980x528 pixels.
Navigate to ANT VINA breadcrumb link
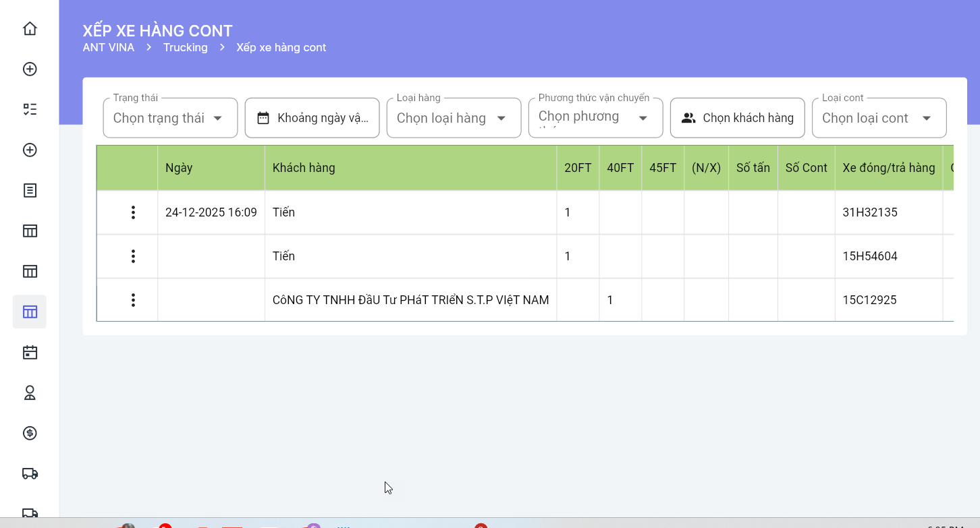(108, 47)
